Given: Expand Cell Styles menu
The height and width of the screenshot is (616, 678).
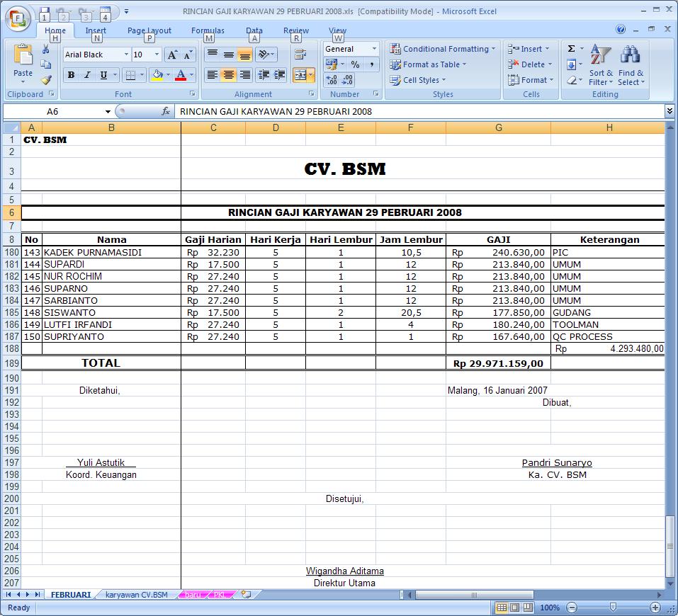Looking at the screenshot, I should coord(418,80).
